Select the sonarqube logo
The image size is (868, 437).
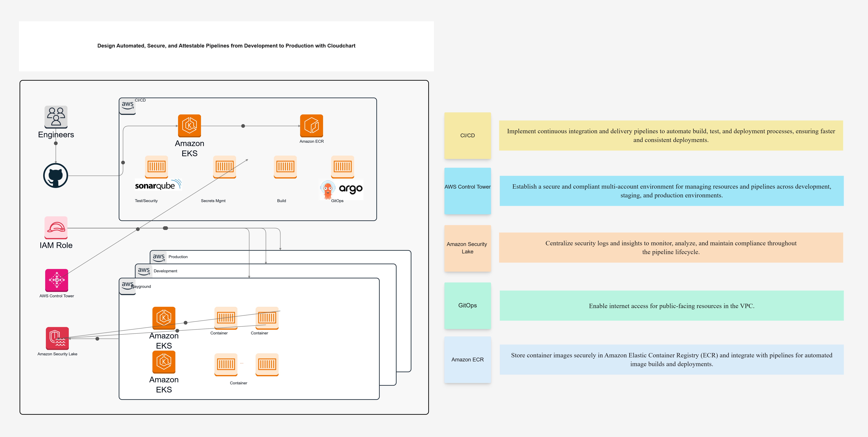click(158, 185)
